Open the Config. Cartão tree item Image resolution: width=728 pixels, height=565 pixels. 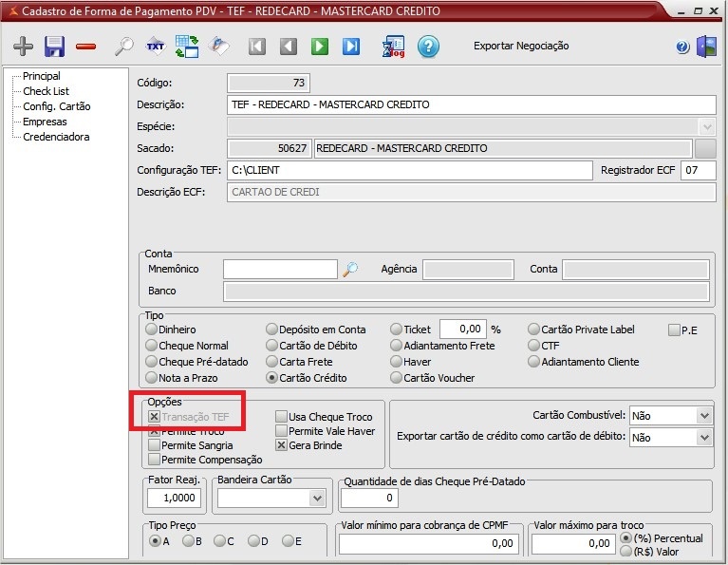point(56,106)
